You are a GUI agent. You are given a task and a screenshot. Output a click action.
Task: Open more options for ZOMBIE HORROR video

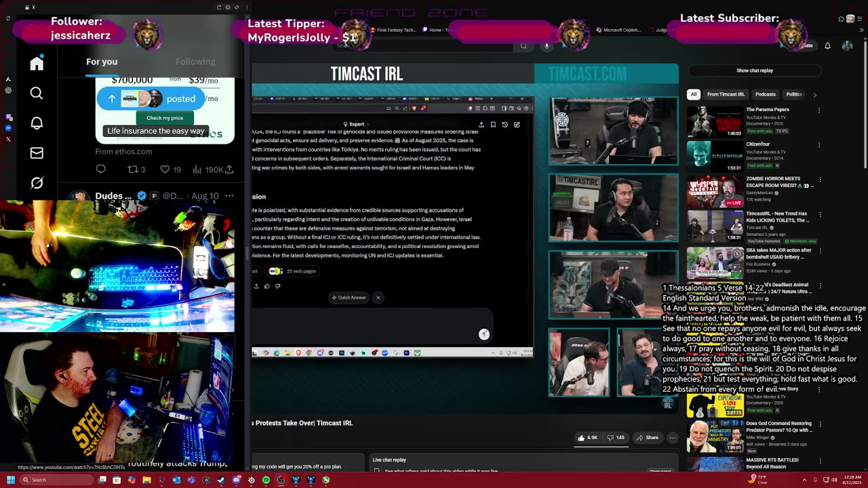click(x=820, y=180)
